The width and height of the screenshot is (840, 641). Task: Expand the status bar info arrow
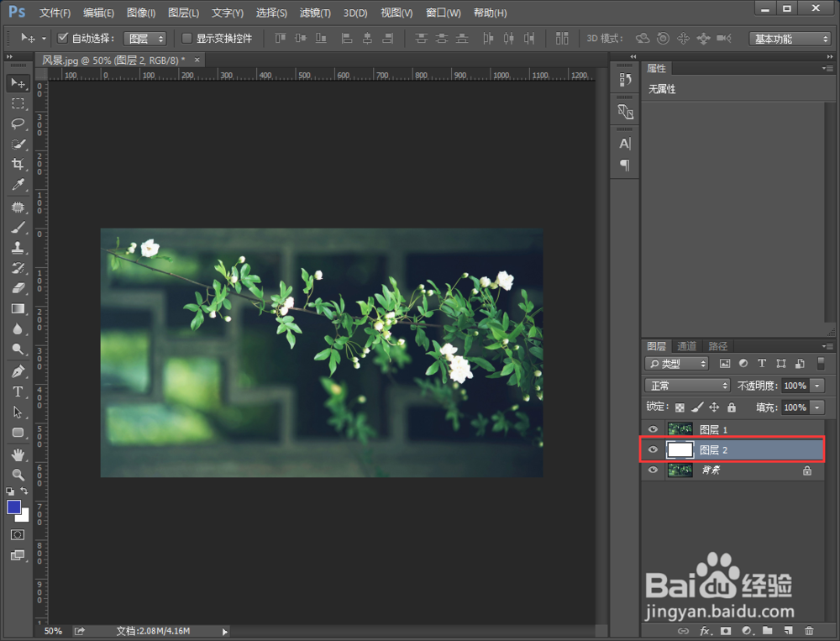[225, 632]
